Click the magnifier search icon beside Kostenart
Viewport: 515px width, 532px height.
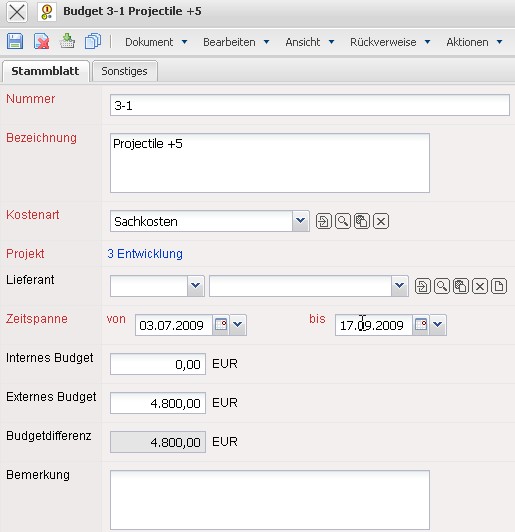click(x=343, y=221)
